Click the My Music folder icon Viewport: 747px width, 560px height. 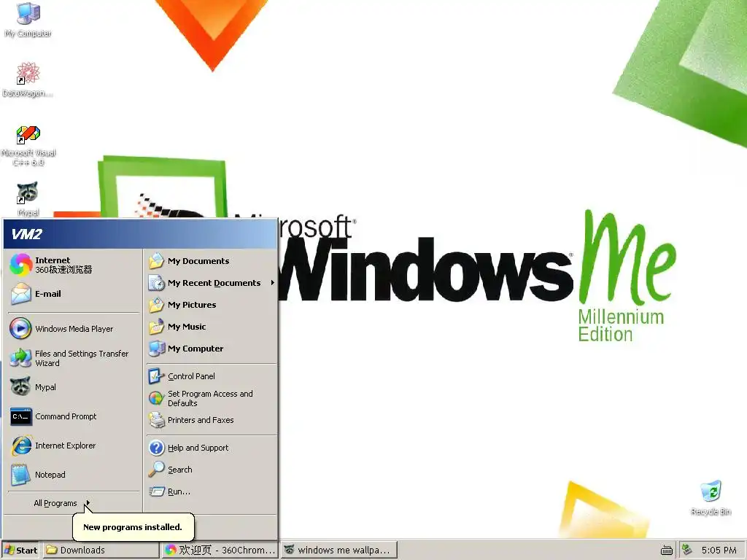[x=156, y=327]
